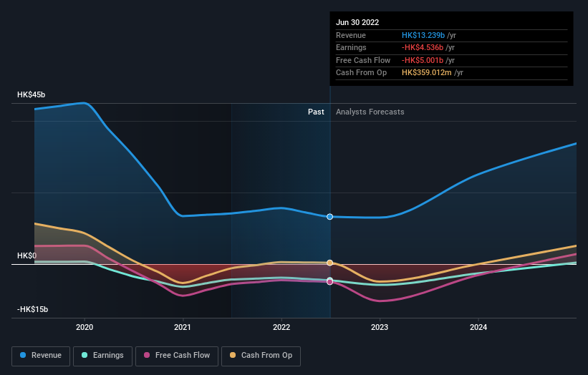This screenshot has height=375, width=588.
Task: Click the 'Earnings' row label in tooltip
Action: pos(351,47)
